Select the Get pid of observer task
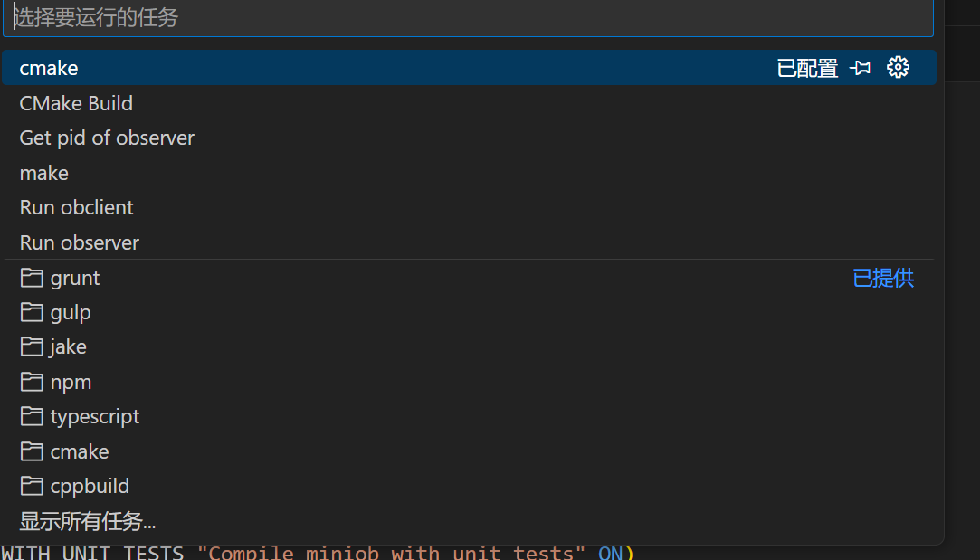This screenshot has width=980, height=560. tap(107, 138)
